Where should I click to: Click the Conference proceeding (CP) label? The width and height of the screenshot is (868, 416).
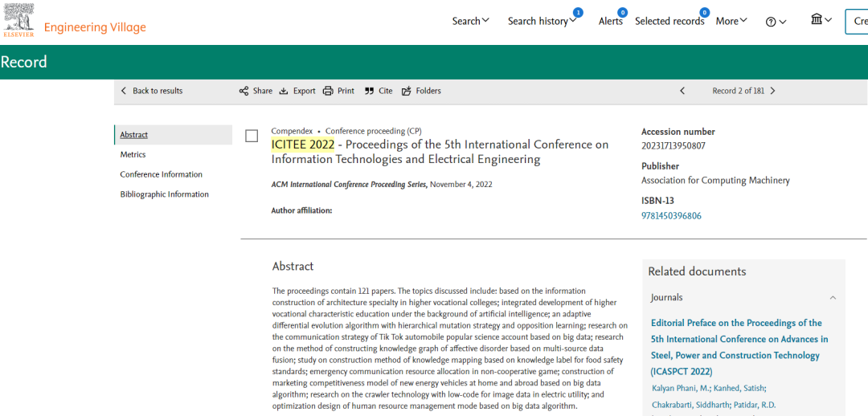(x=373, y=131)
